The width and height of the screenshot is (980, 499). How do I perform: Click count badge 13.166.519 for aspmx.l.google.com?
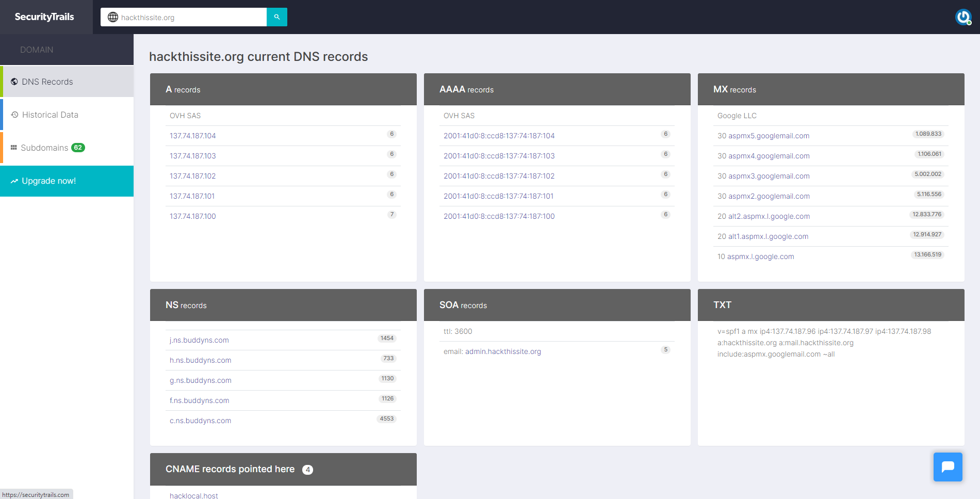[x=927, y=255]
